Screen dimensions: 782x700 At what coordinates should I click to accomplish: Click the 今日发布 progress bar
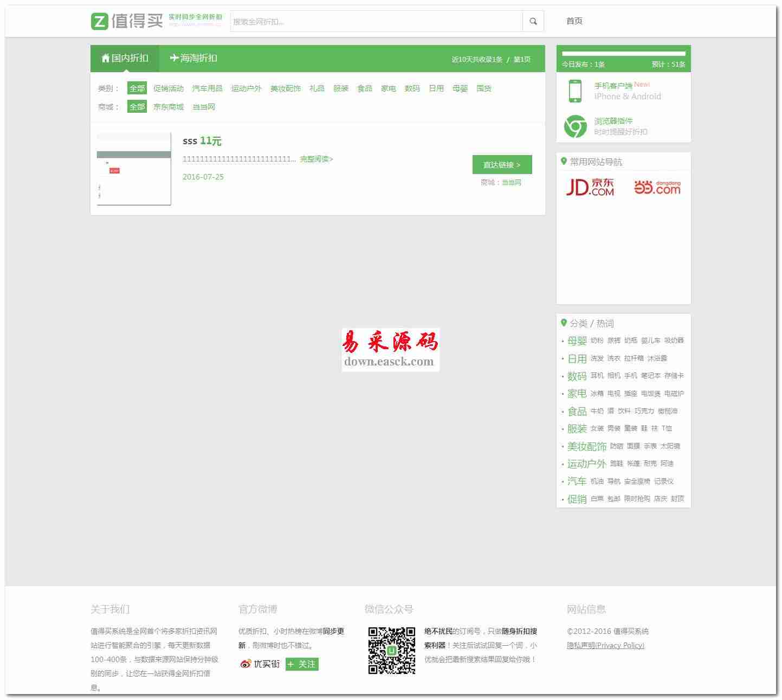624,54
